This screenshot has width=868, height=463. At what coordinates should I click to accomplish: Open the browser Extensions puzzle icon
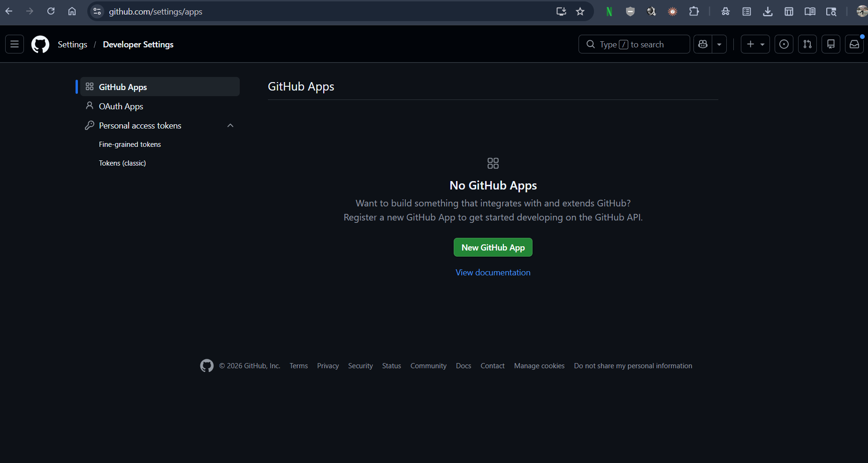coord(694,11)
